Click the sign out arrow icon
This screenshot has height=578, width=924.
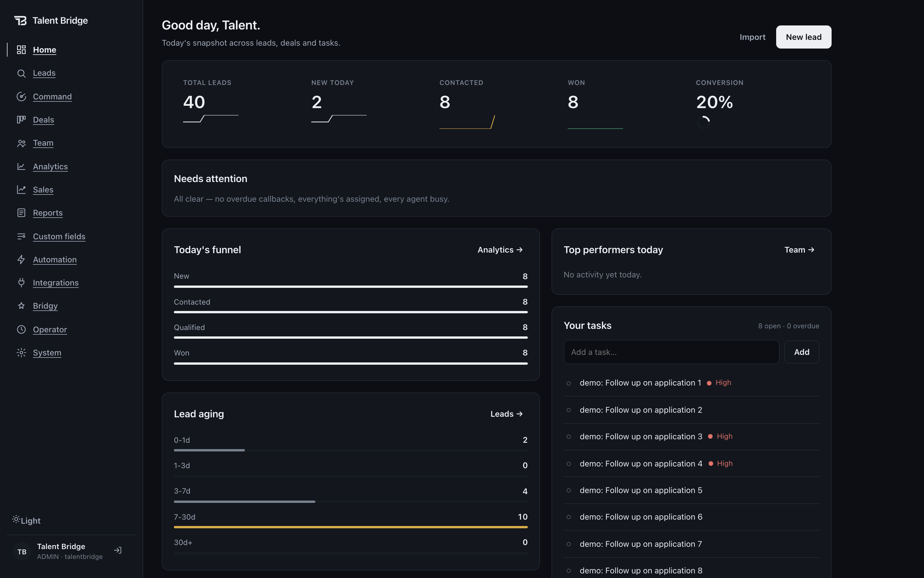point(118,551)
